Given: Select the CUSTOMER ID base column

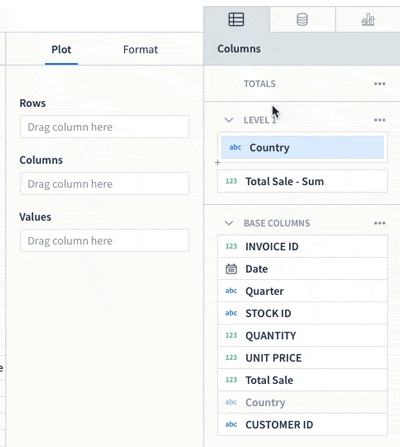Looking at the screenshot, I should pyautogui.click(x=302, y=424).
